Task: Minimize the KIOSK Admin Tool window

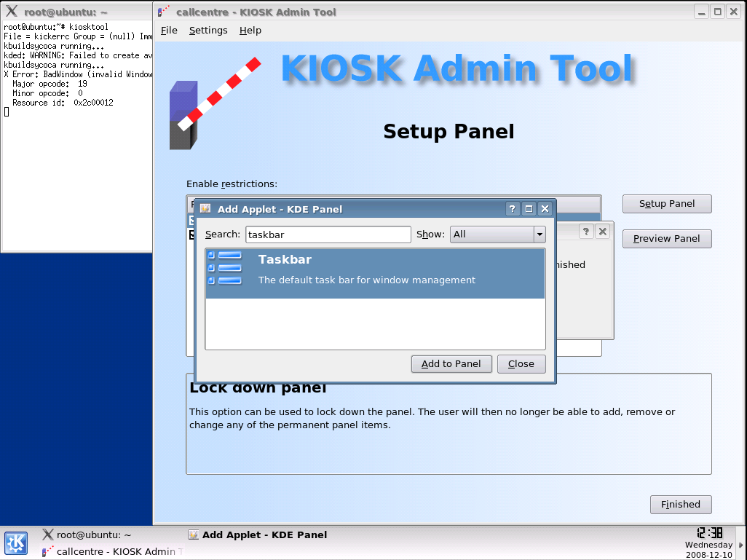Action: 701,12
